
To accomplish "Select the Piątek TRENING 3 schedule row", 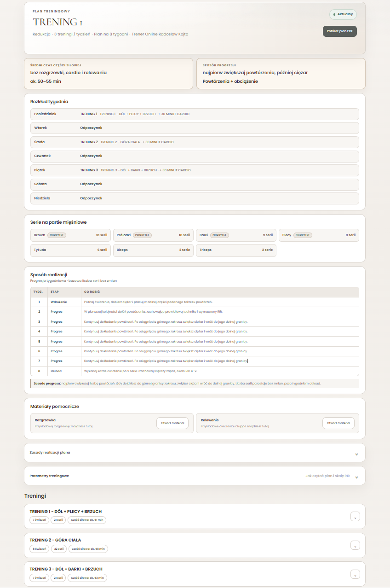I will coord(195,170).
